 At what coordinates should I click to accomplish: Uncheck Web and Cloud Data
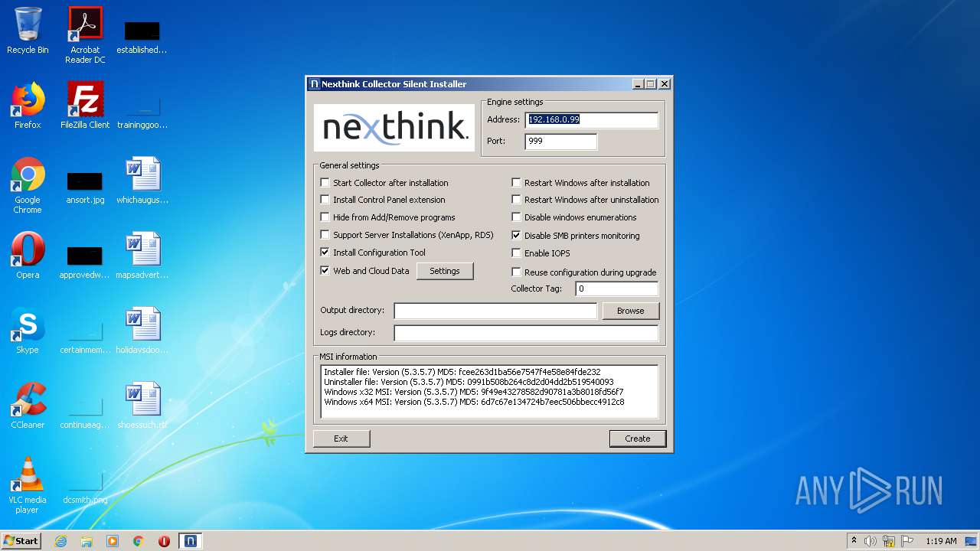click(325, 271)
